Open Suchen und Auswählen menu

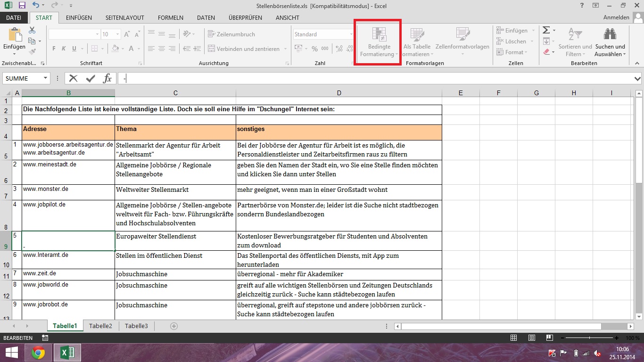pyautogui.click(x=610, y=42)
